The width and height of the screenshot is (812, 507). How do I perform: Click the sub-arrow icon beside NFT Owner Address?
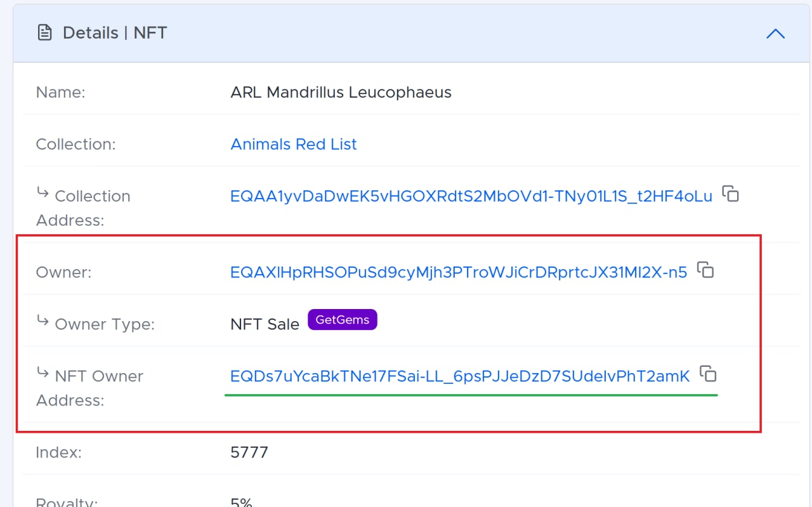coord(43,372)
